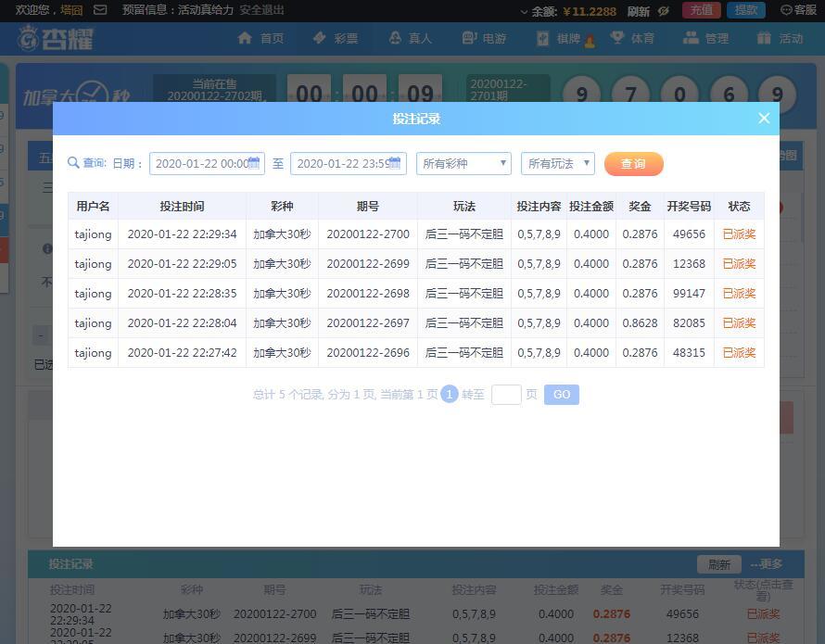
Task: Open calendar for start date field
Action: coord(255,163)
